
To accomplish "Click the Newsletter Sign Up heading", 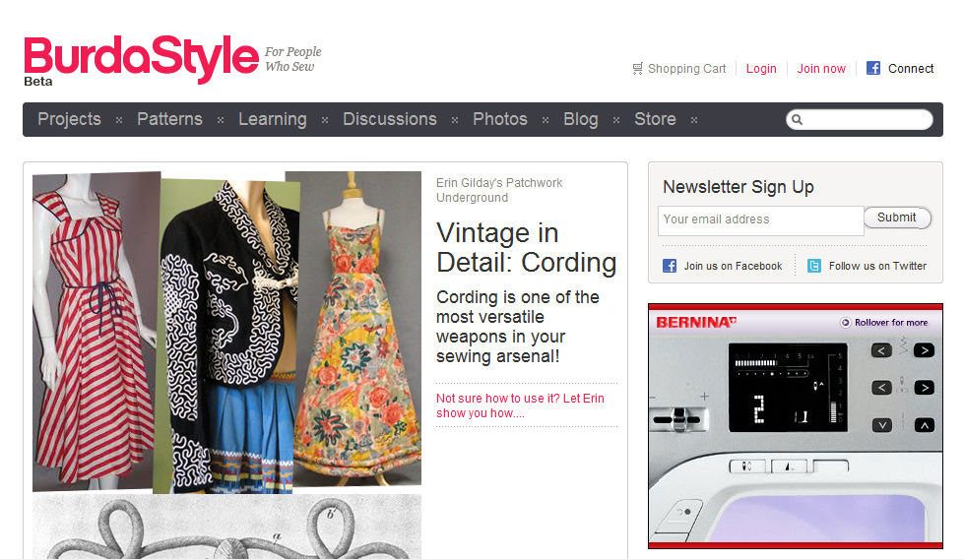I will point(739,187).
